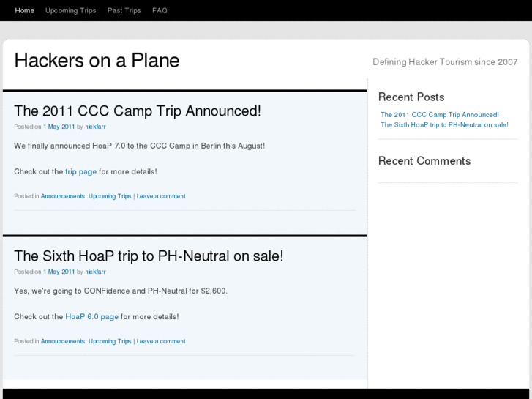Open Past Trips navigation page
Viewport: 532px width, 399px height.
(x=124, y=11)
